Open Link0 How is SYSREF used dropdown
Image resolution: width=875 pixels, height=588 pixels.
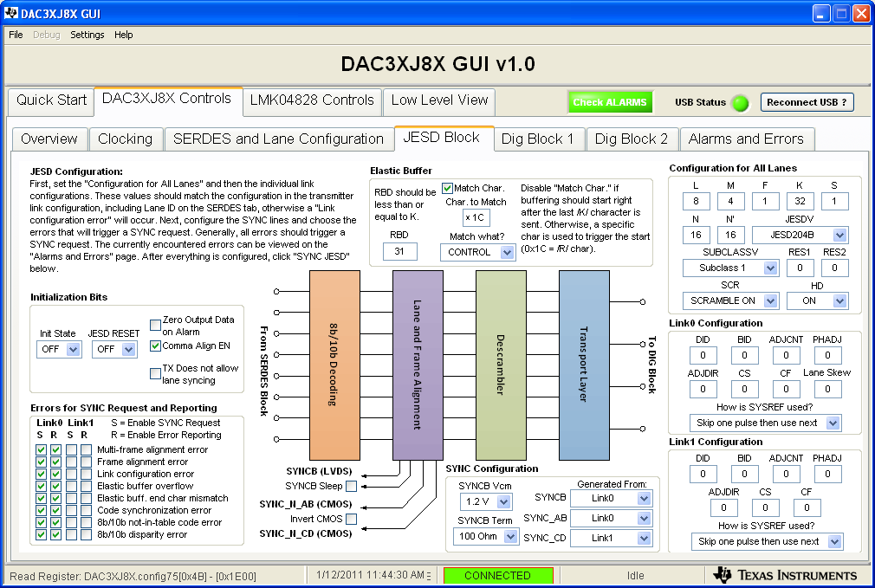coord(765,423)
